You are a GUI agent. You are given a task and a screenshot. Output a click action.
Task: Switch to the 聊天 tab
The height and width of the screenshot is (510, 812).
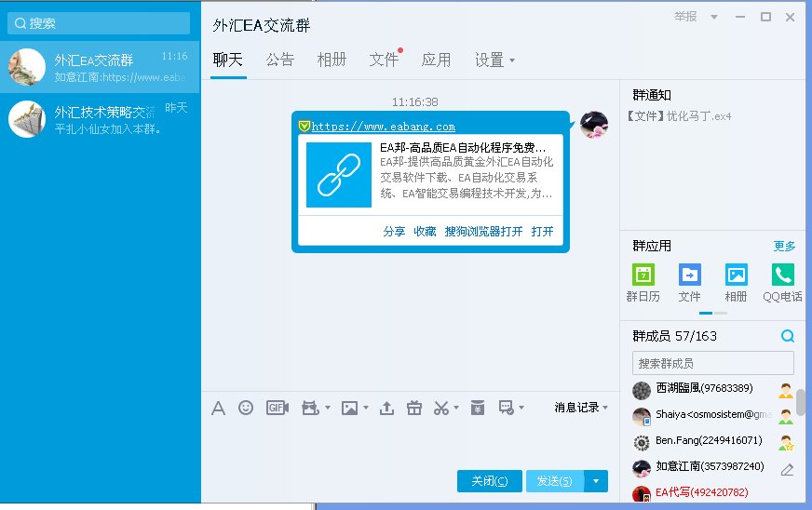pyautogui.click(x=228, y=60)
